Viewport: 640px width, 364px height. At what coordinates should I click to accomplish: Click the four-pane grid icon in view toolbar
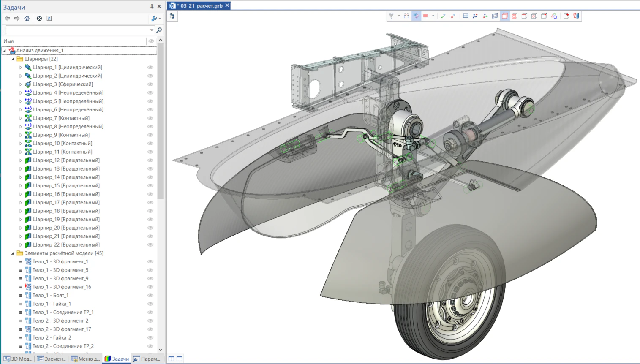(x=466, y=16)
